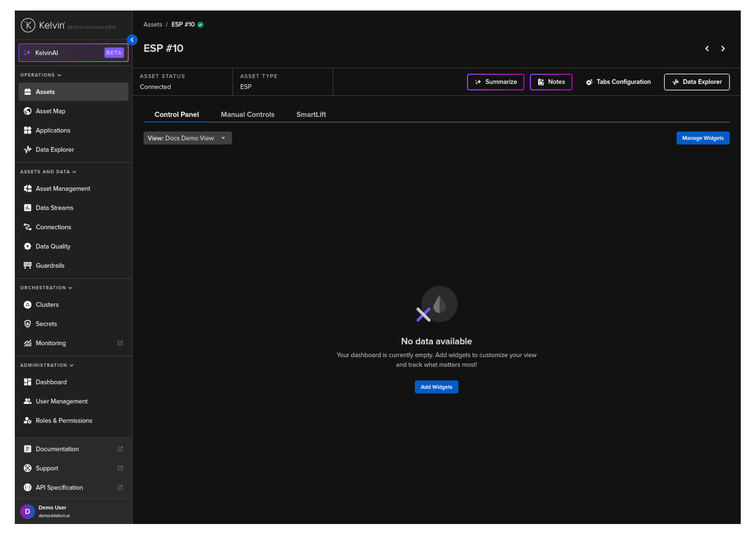The width and height of the screenshot is (756, 535).
Task: Click the Kelvin logo icon
Action: 28,25
